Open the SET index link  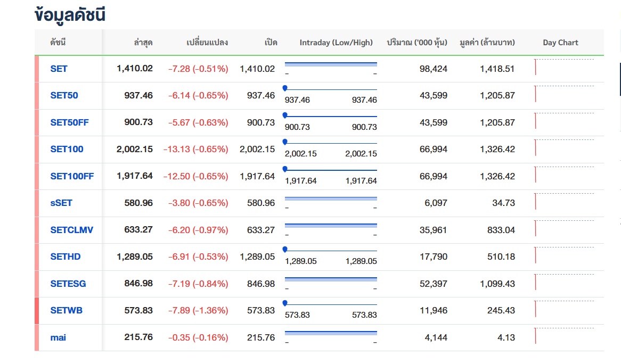coord(59,69)
